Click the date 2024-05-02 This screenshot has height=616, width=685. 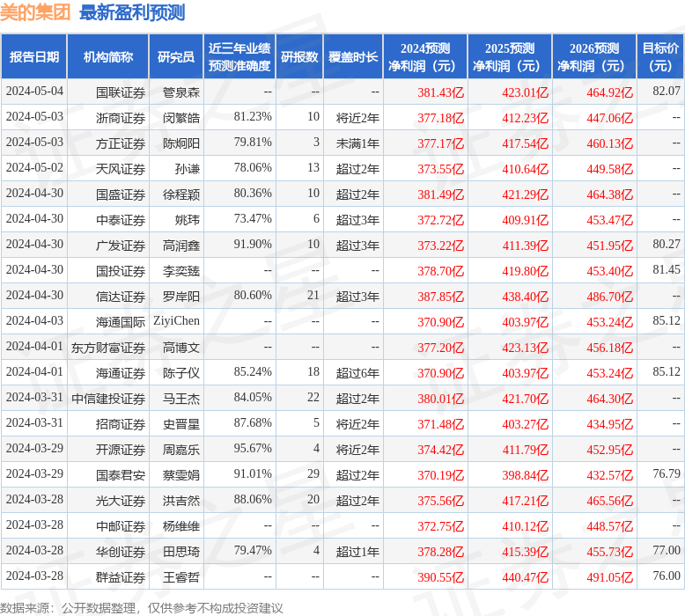(34, 168)
